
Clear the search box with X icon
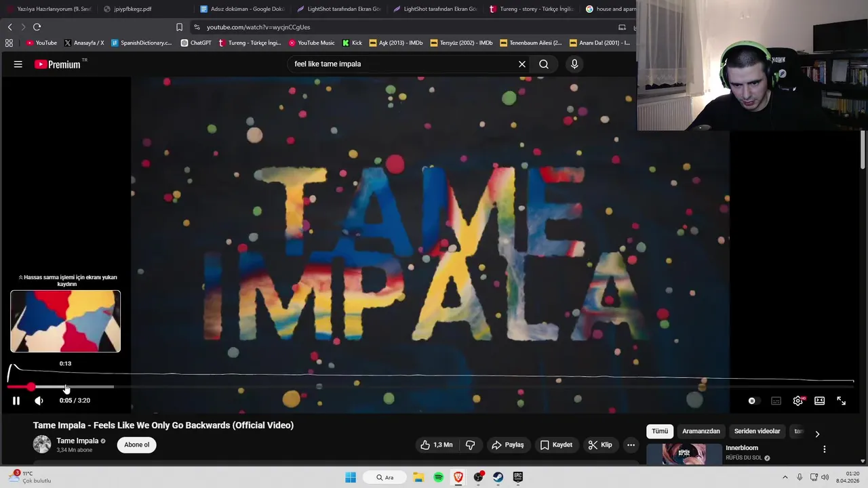(522, 64)
